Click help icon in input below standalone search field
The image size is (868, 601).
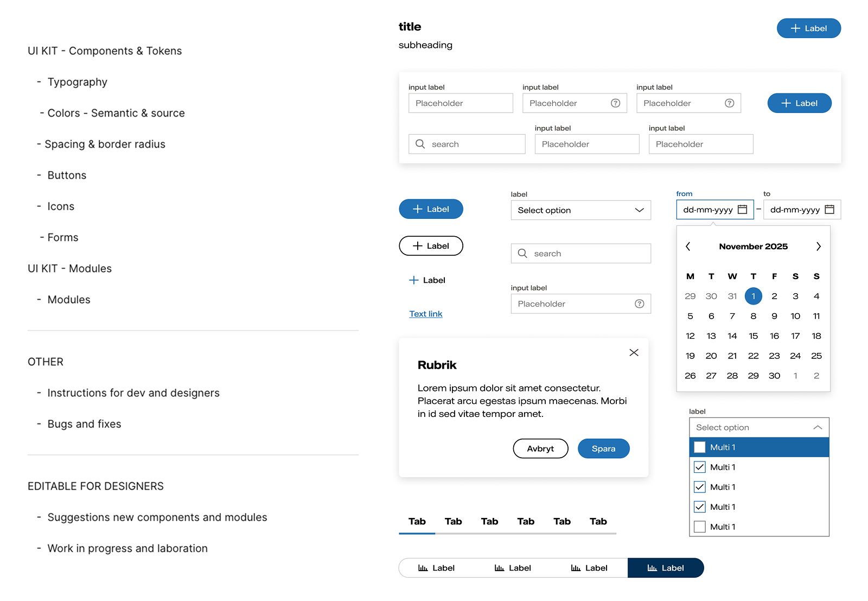(639, 304)
